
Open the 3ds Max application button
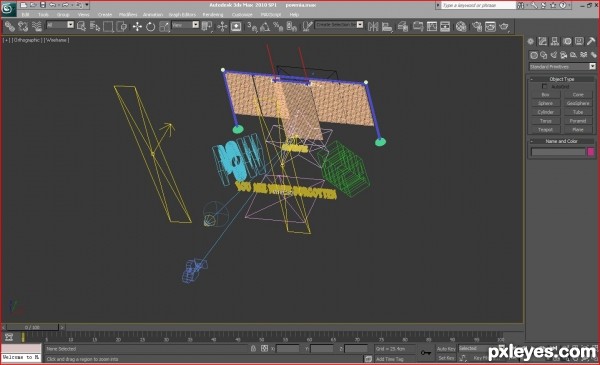pos(8,8)
